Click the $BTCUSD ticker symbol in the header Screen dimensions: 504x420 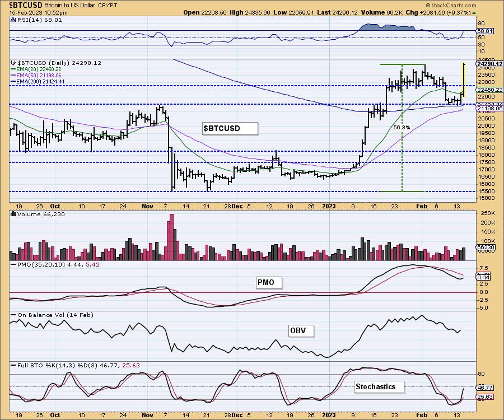(26, 5)
